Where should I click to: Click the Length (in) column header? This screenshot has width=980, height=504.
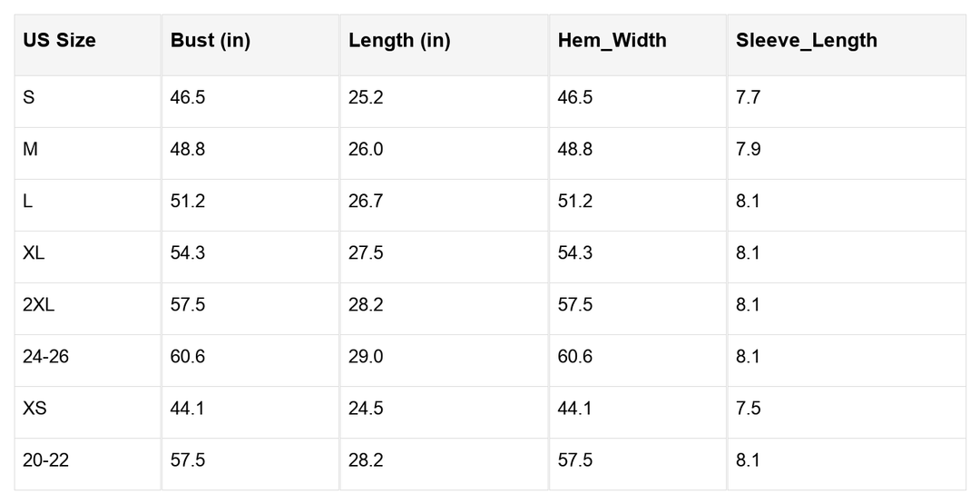coord(399,41)
